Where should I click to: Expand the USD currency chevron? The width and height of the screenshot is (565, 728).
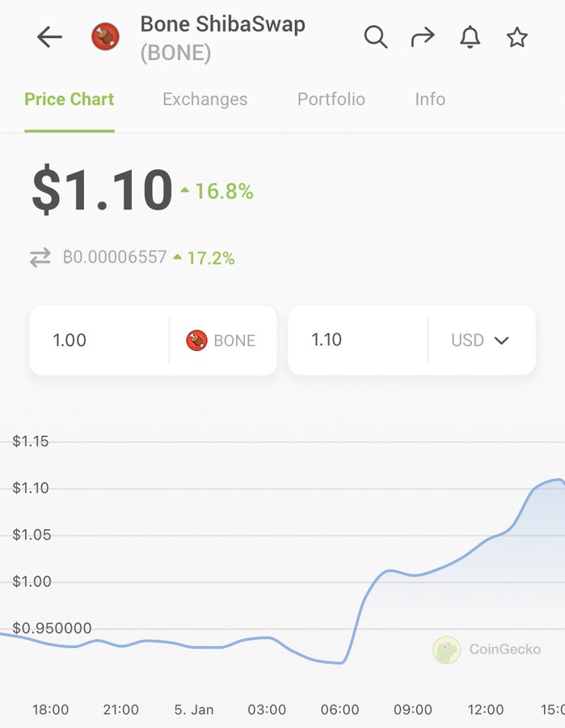click(502, 341)
